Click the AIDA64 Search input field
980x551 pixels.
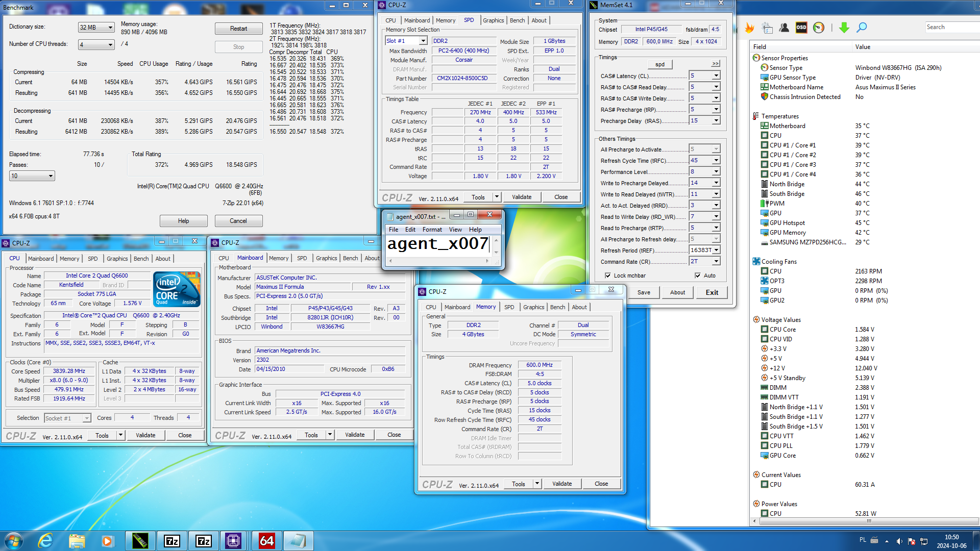pyautogui.click(x=952, y=27)
